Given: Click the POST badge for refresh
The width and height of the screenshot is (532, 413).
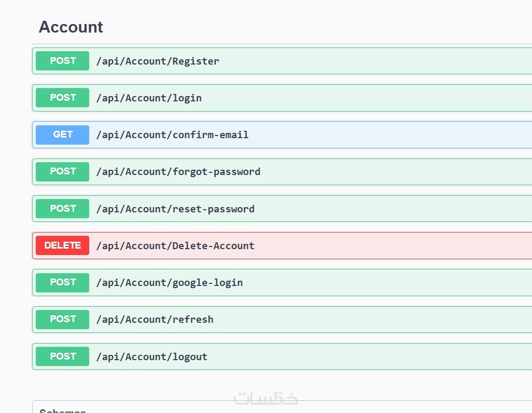Looking at the screenshot, I should click(62, 319).
